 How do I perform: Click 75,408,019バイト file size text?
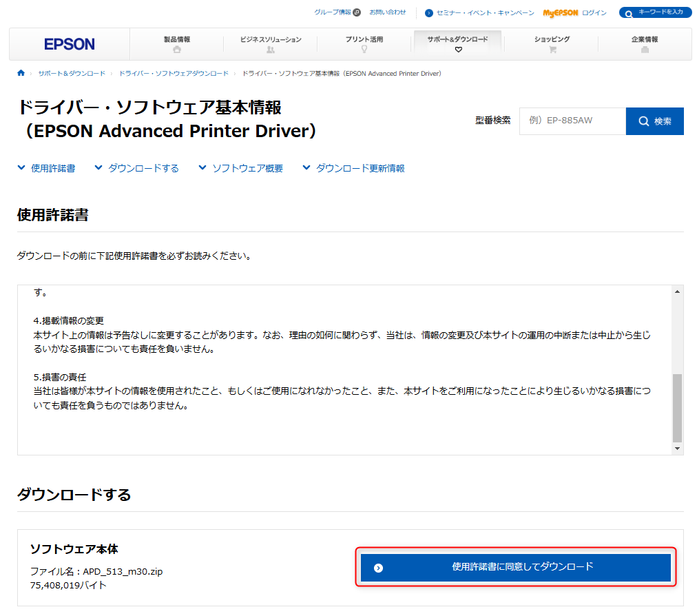(68, 585)
